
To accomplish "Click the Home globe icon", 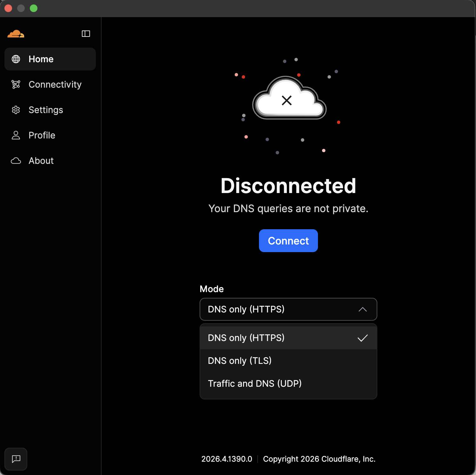I will 16,59.
